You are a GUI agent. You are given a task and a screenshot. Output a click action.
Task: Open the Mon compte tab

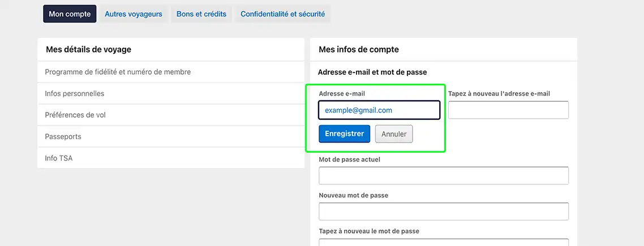pos(70,14)
